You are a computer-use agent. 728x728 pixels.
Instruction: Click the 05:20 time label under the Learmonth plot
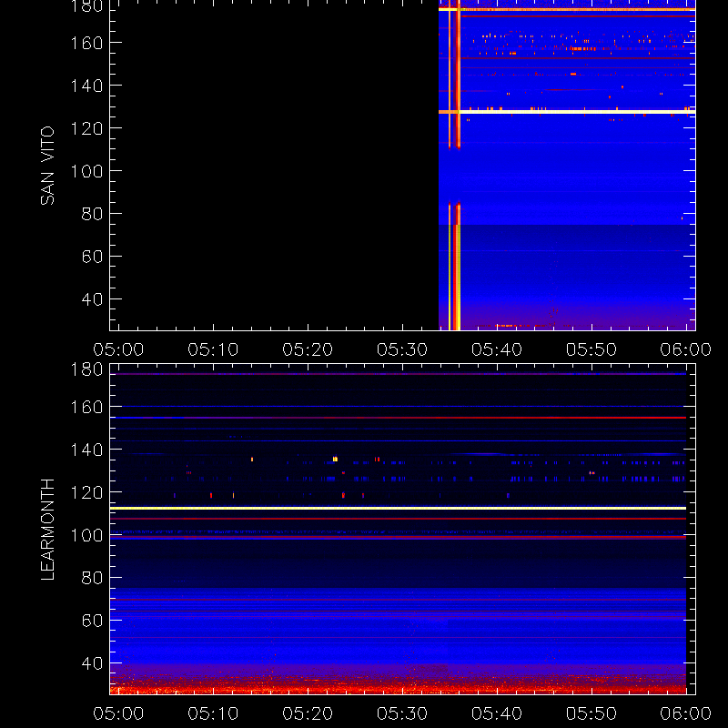pyautogui.click(x=308, y=713)
